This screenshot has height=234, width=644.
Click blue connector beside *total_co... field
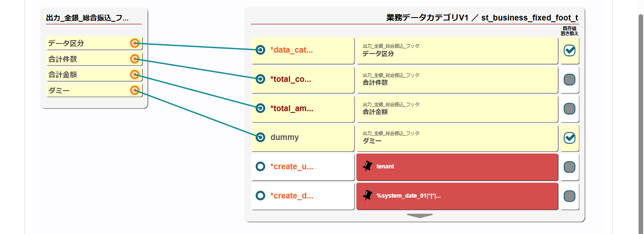260,79
